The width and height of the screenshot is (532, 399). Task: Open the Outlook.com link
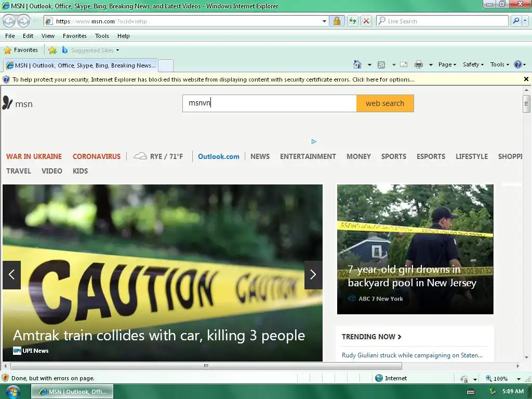pos(219,156)
